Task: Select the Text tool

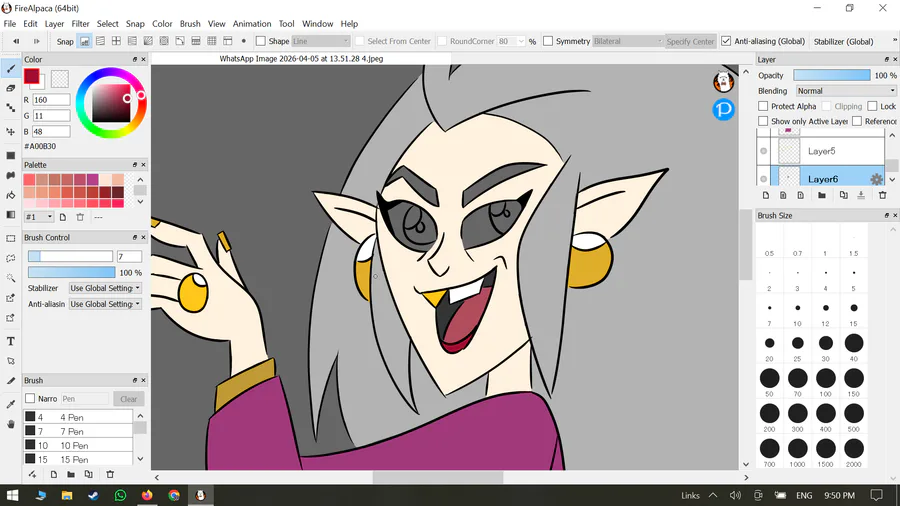Action: pos(11,342)
